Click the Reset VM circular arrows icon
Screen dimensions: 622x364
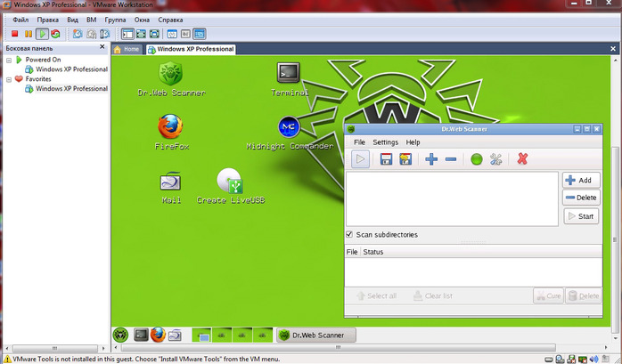click(x=55, y=34)
